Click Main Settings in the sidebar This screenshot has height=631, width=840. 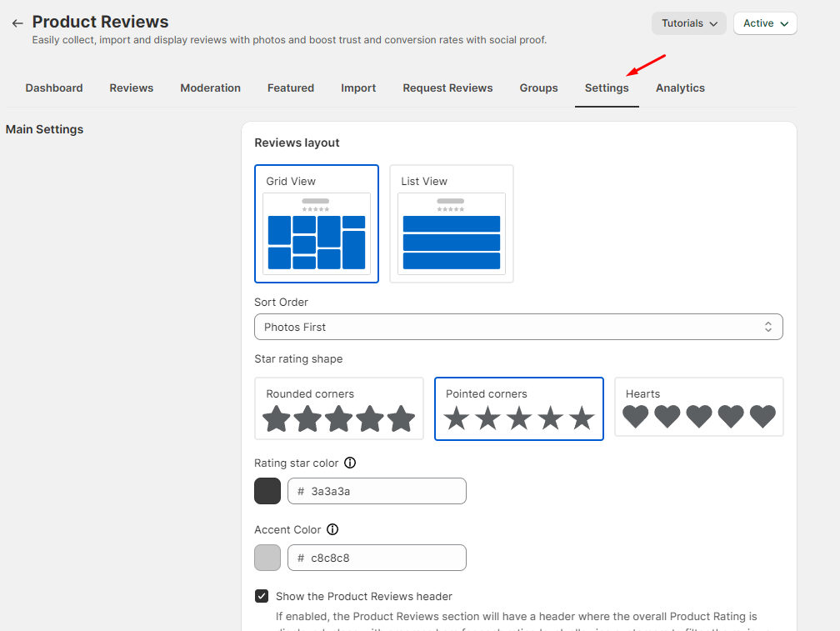pos(44,129)
